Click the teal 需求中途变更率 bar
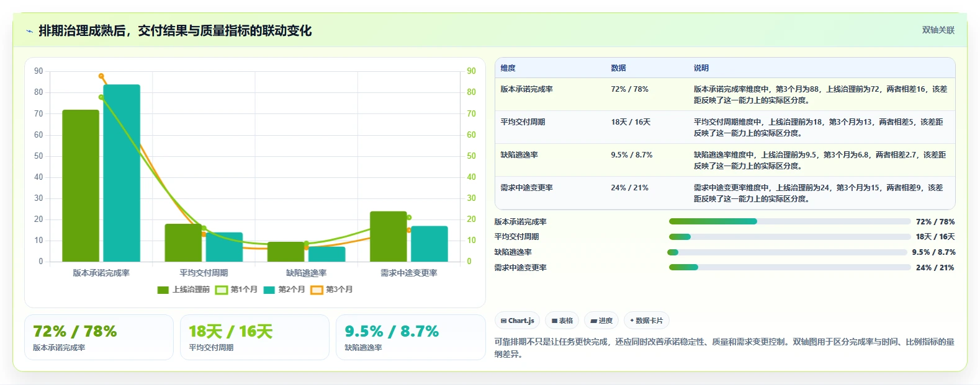The image size is (980, 385). point(429,244)
